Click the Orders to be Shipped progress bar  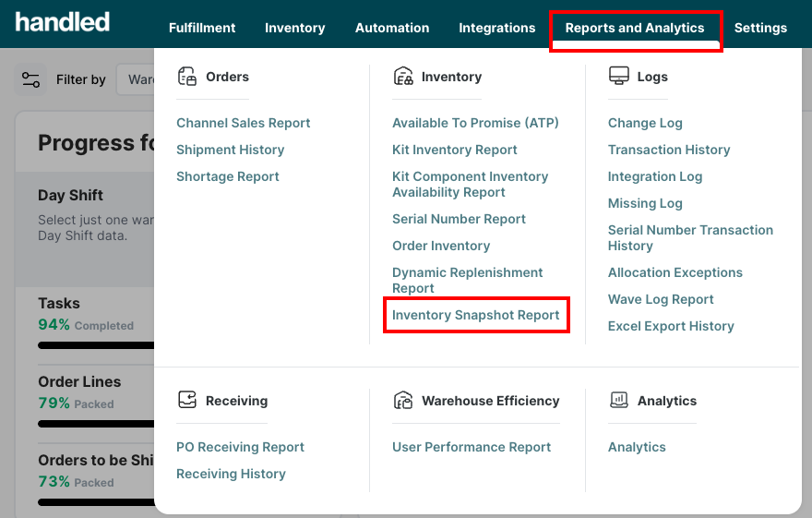pos(96,502)
